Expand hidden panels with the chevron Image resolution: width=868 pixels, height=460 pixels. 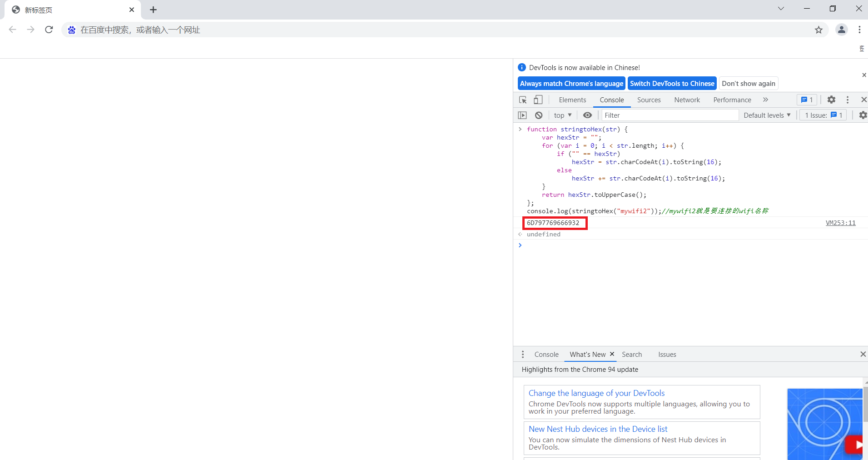click(766, 100)
